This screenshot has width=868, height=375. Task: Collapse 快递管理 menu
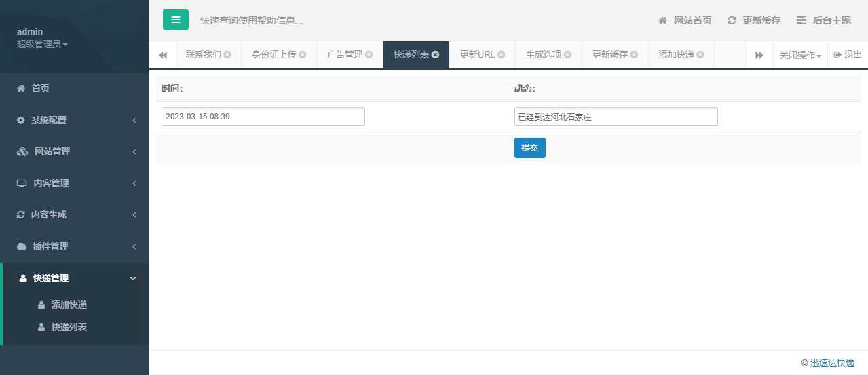click(75, 278)
